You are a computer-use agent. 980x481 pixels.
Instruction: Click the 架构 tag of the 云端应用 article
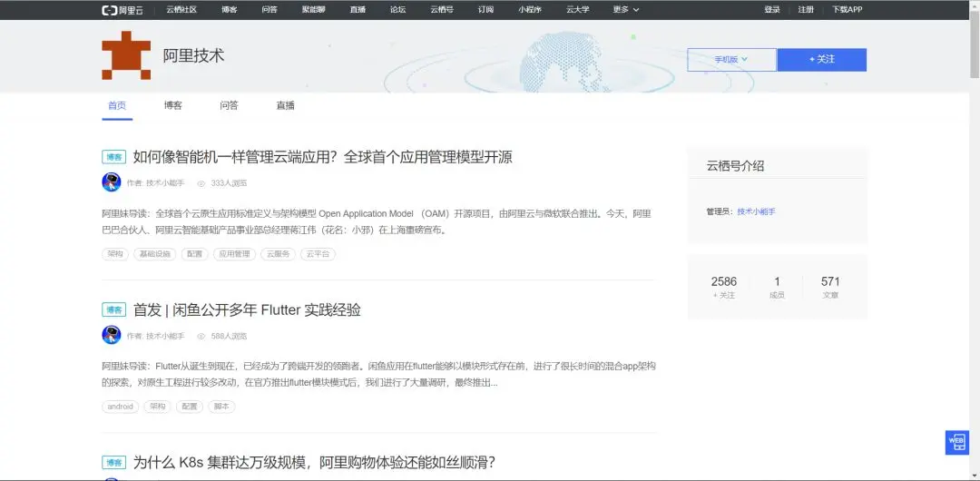(x=115, y=254)
